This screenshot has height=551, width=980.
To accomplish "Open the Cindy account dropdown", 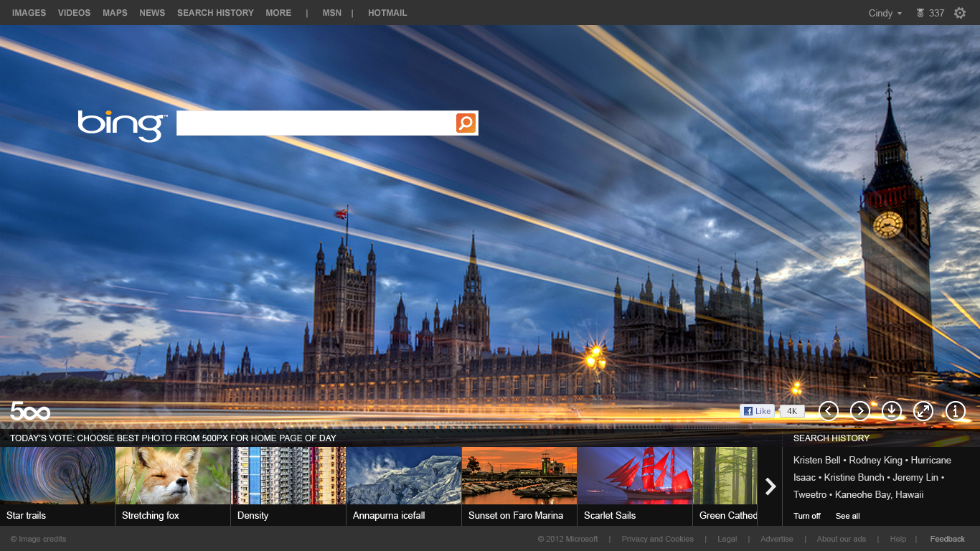I will [x=885, y=13].
